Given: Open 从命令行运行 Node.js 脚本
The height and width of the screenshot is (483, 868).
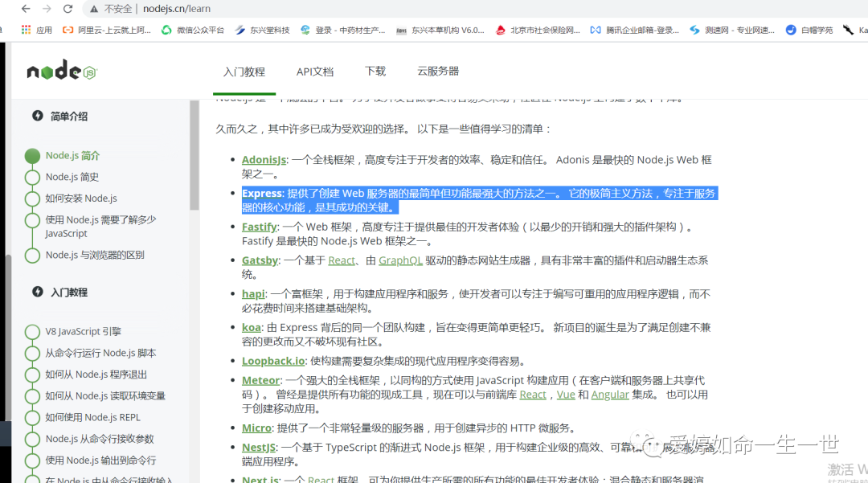Looking at the screenshot, I should [x=100, y=353].
